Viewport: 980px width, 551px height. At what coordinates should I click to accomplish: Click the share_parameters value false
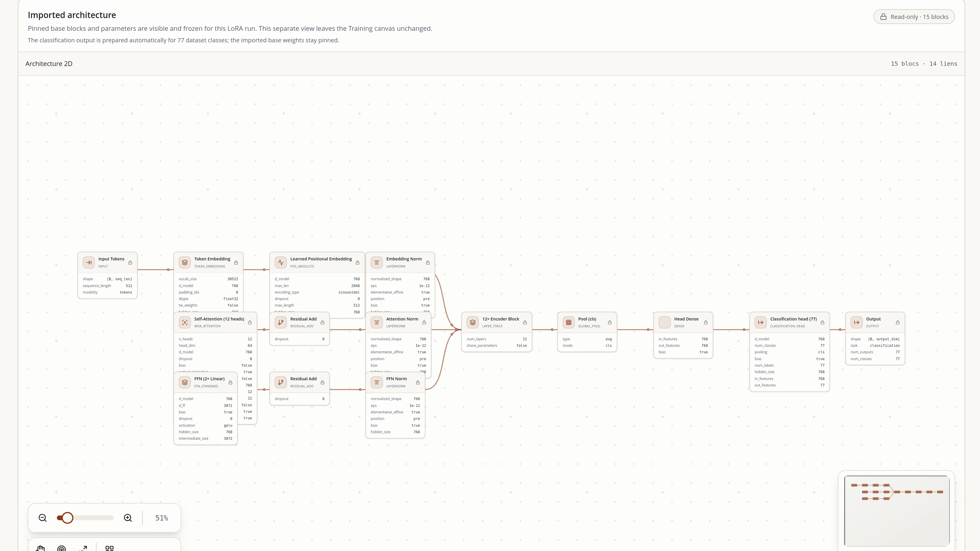point(522,345)
